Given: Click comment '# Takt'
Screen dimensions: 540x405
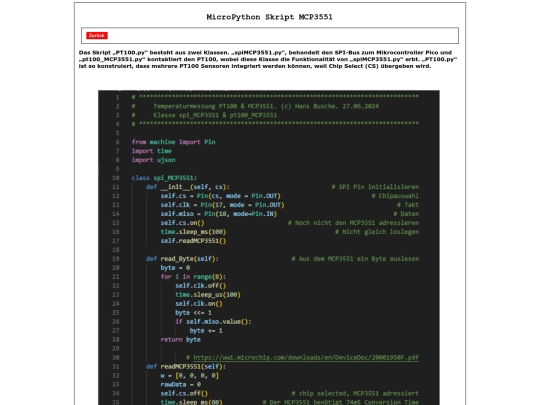Looking at the screenshot, I should point(408,205).
